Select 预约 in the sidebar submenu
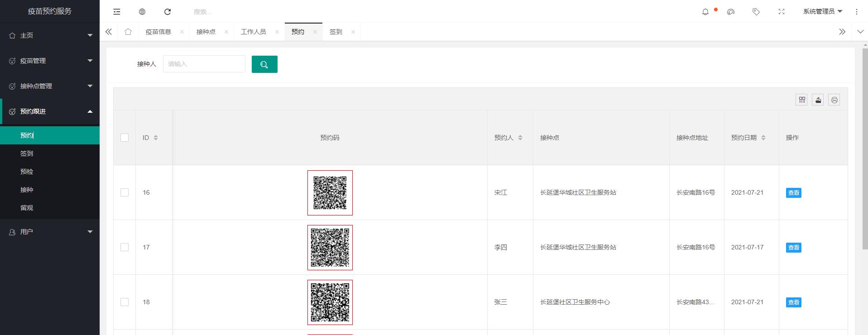The height and width of the screenshot is (335, 868). tap(50, 135)
